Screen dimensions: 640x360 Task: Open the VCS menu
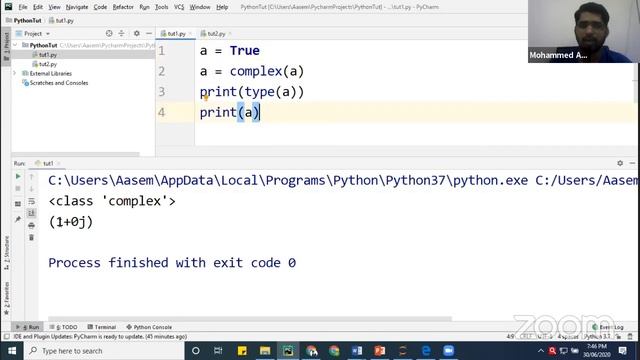coord(179,7)
